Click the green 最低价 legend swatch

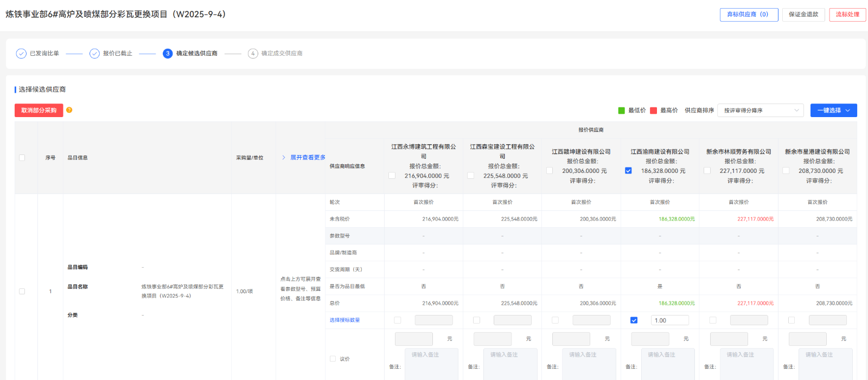(x=622, y=111)
